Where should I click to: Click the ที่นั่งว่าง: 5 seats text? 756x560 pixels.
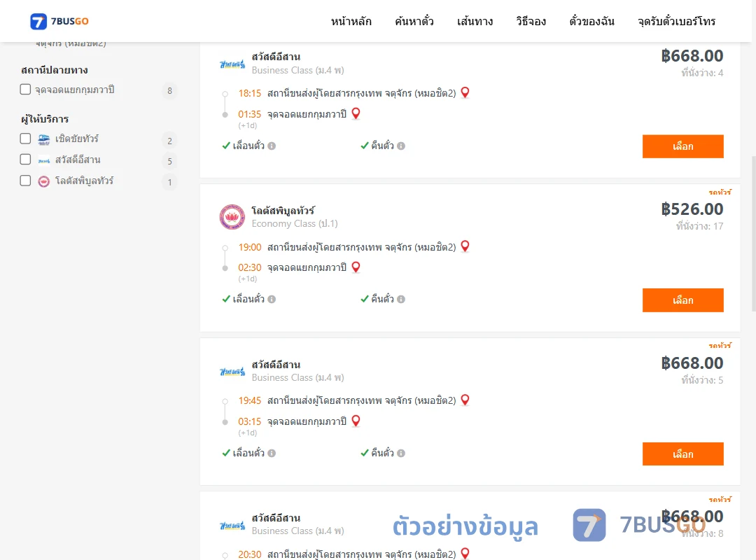coord(702,380)
